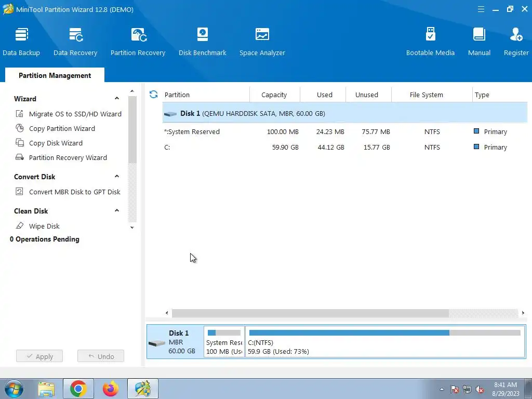Click the horizontal scrollbar thumb
532x399 pixels.
click(310, 313)
